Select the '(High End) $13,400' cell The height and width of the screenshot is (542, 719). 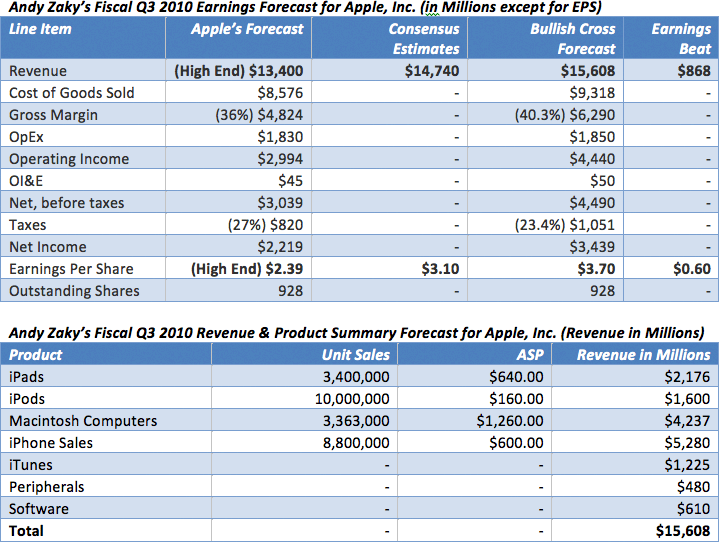pos(238,71)
